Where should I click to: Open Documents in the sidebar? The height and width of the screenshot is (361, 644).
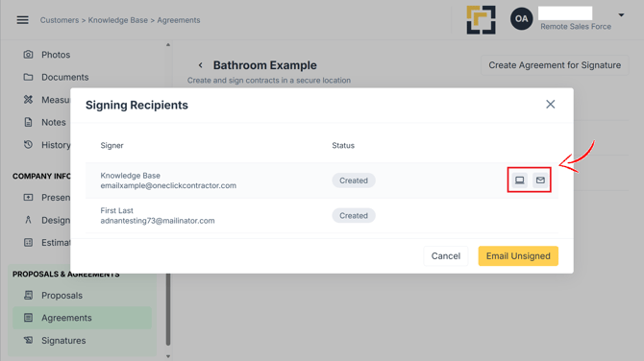[x=65, y=77]
